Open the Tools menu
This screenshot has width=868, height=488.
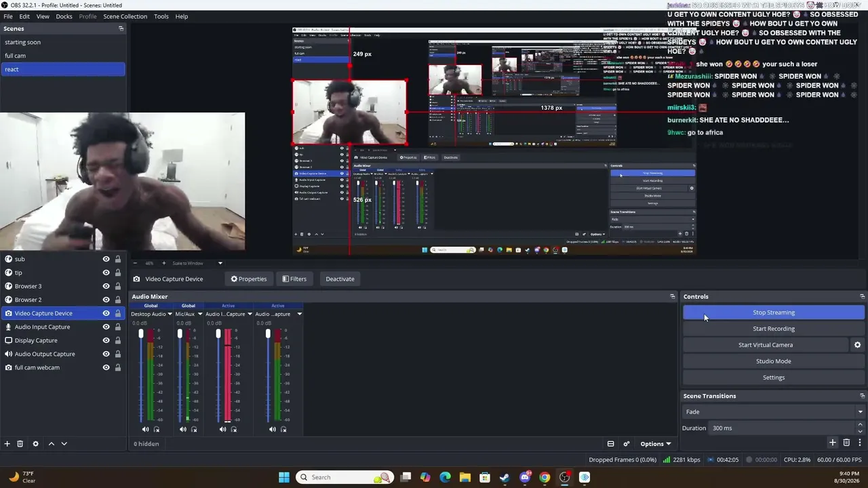161,16
